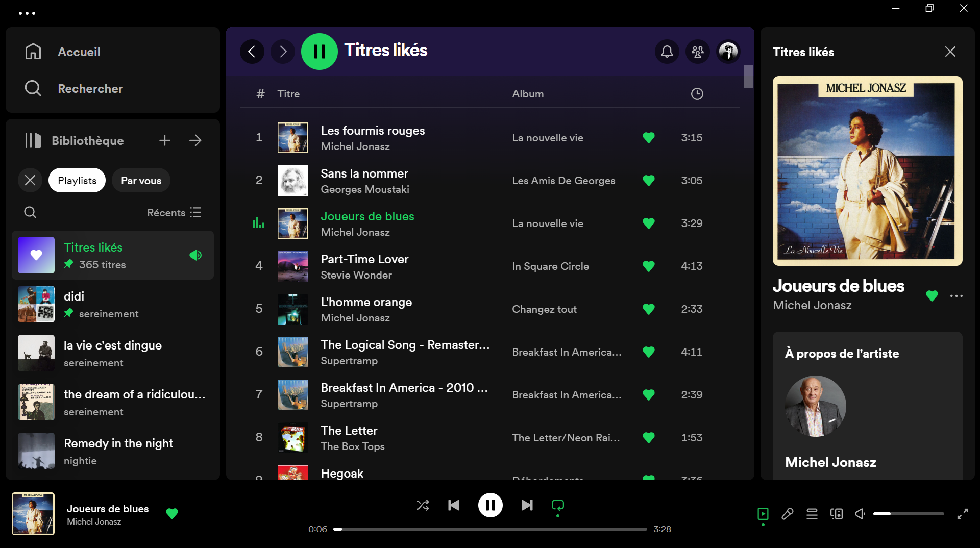Open more options dots for Joueurs de blues
Viewport: 980px width, 548px height.
(x=957, y=295)
